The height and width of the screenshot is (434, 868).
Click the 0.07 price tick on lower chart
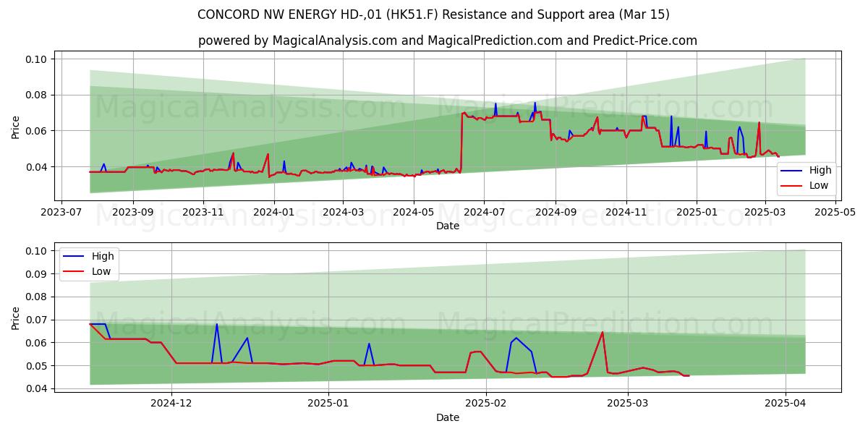[37, 320]
